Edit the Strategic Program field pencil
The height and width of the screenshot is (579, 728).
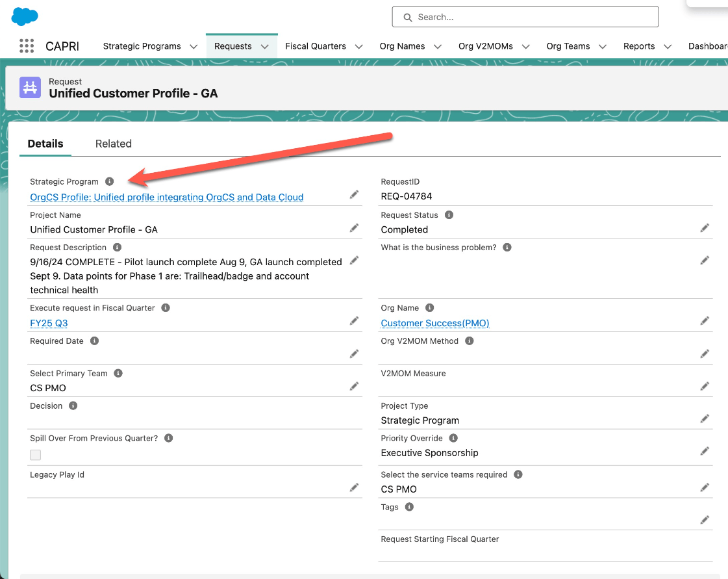click(354, 195)
